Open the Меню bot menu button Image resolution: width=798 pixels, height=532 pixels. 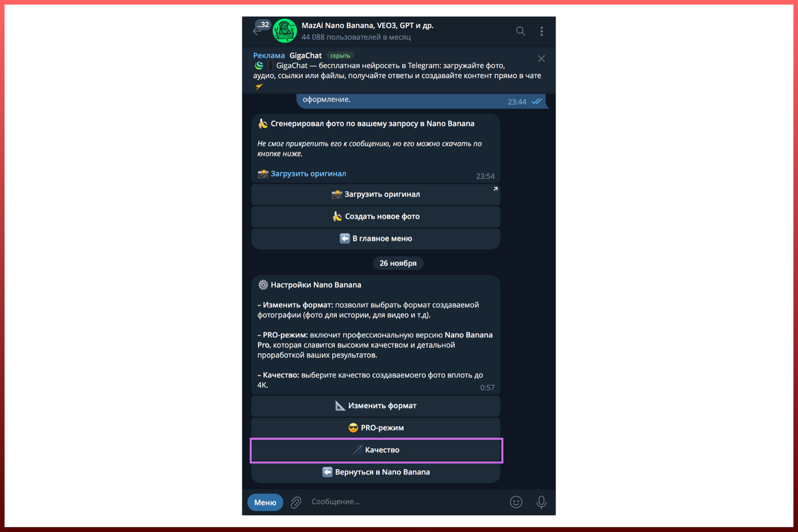pos(265,502)
